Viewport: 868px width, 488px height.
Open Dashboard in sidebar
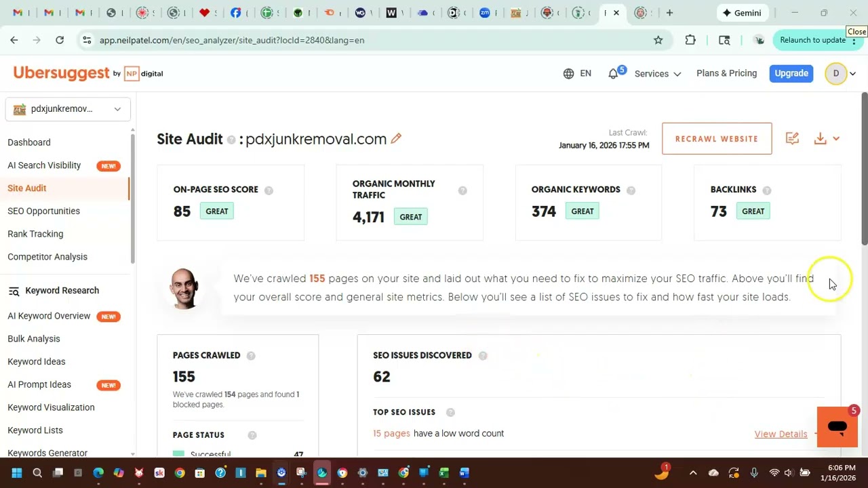coord(29,142)
